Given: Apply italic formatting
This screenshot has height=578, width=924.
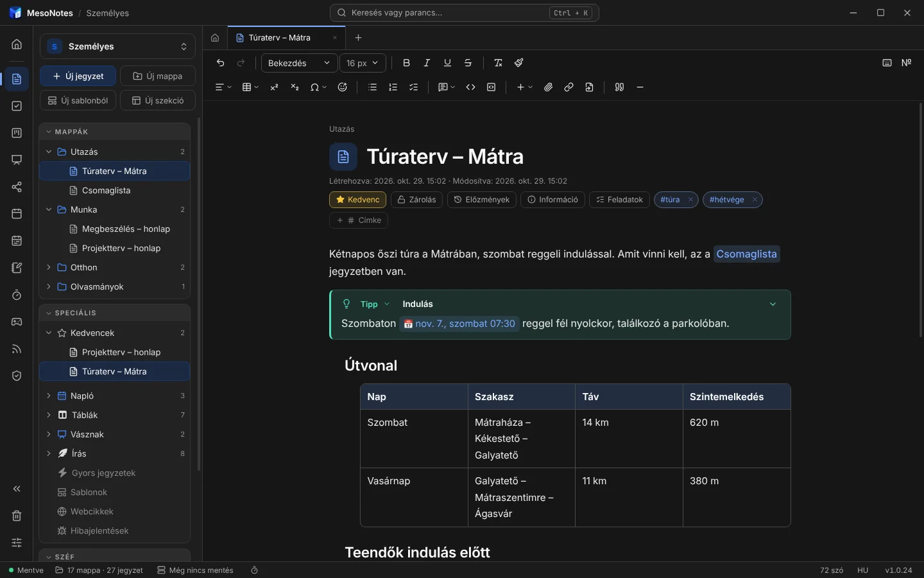Looking at the screenshot, I should [427, 63].
